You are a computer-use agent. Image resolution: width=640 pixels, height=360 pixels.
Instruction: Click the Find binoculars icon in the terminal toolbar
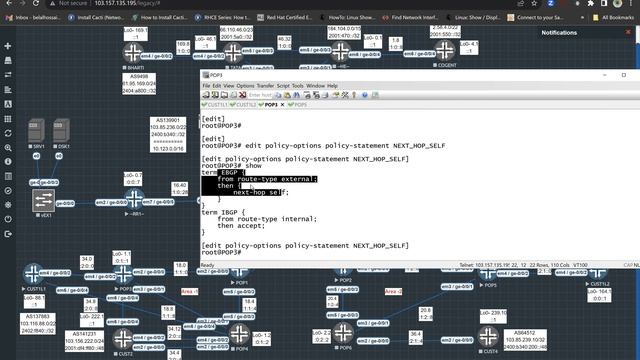click(297, 95)
